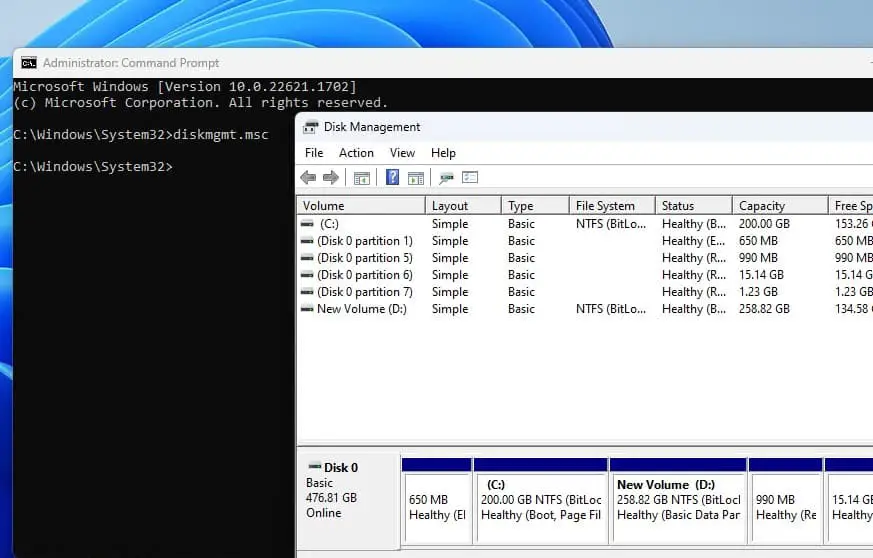Viewport: 873px width, 558px height.
Task: Click the Back arrow in Disk Management toolbar
Action: 308,178
